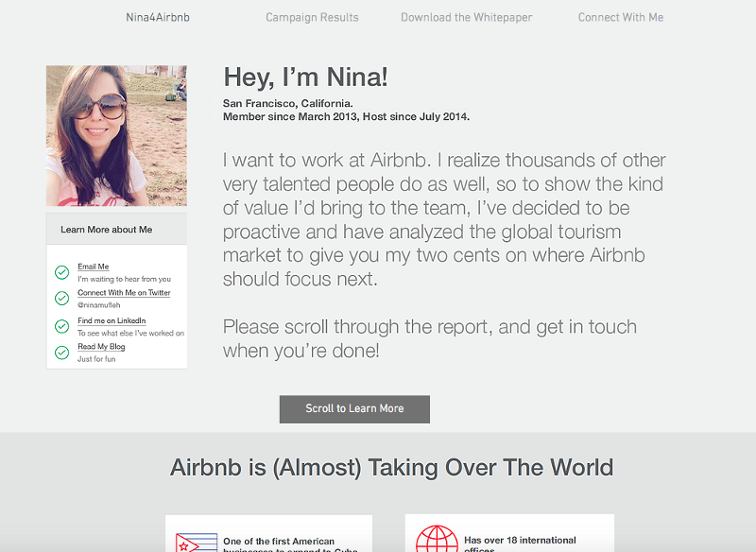The image size is (756, 552).
Task: Click the Scroll to Learn More button
Action: 354,409
